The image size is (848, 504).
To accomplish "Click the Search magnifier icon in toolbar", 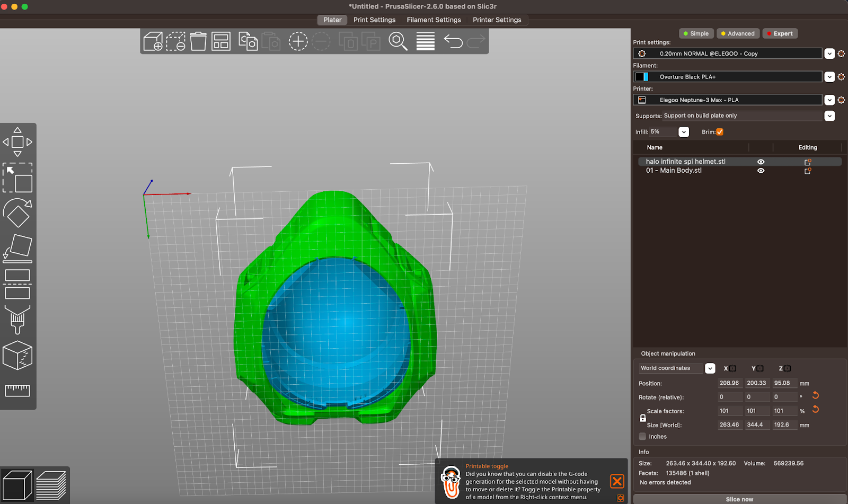I will pos(398,41).
